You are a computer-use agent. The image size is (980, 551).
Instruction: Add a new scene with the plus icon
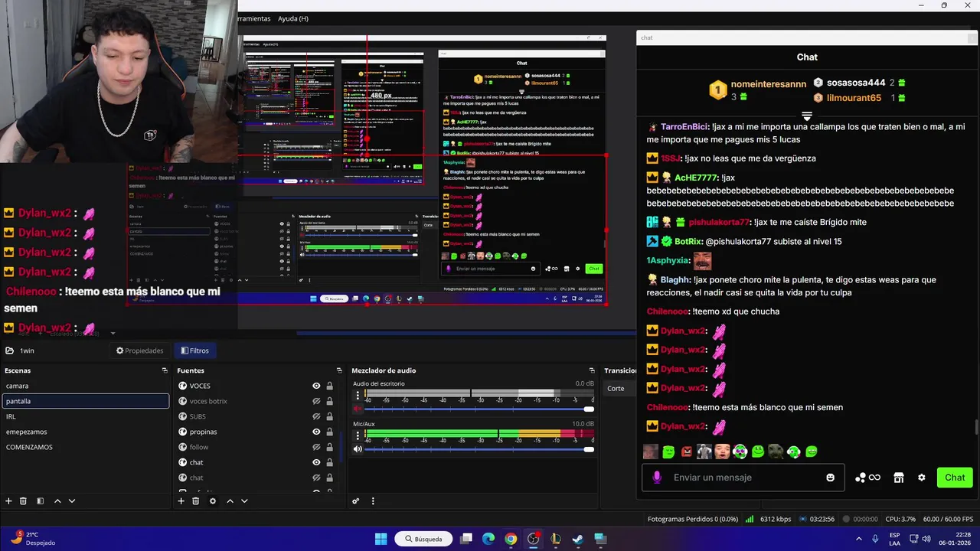click(x=8, y=501)
